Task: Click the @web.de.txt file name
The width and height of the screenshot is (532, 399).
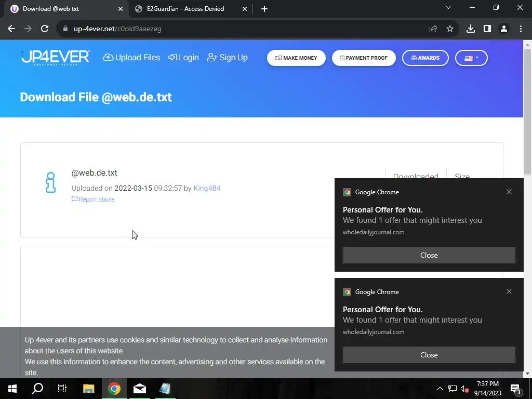Action: 95,172
